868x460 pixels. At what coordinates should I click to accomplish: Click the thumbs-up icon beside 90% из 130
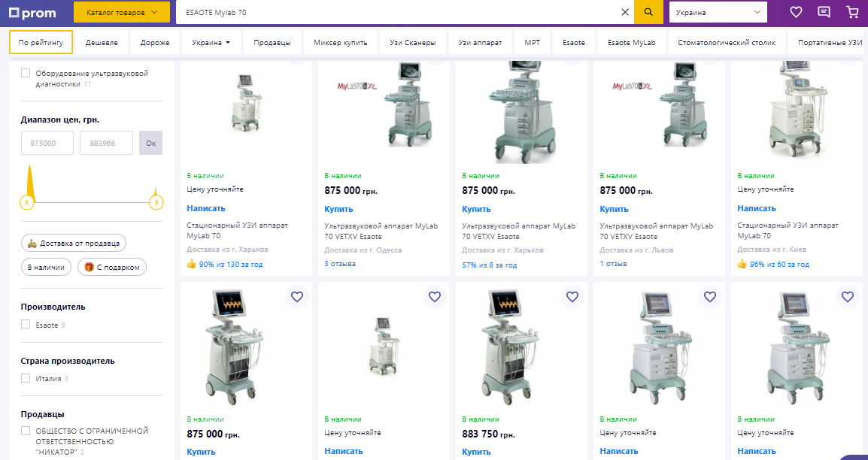192,264
